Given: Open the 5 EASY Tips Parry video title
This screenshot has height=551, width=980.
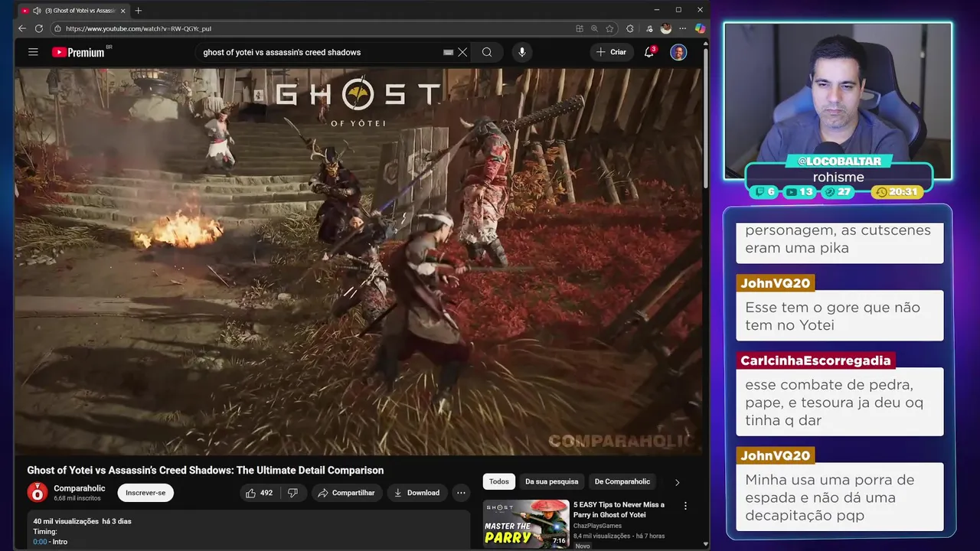Looking at the screenshot, I should click(619, 510).
